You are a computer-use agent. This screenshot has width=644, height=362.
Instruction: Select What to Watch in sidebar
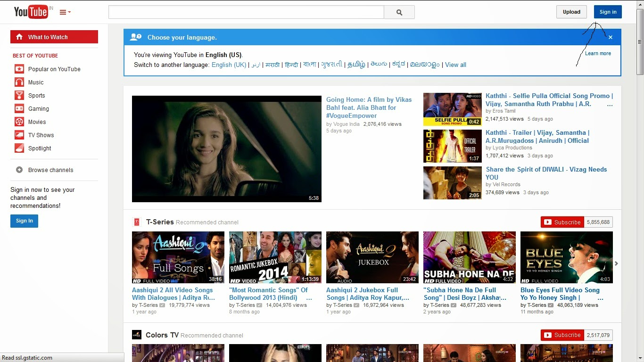(54, 37)
